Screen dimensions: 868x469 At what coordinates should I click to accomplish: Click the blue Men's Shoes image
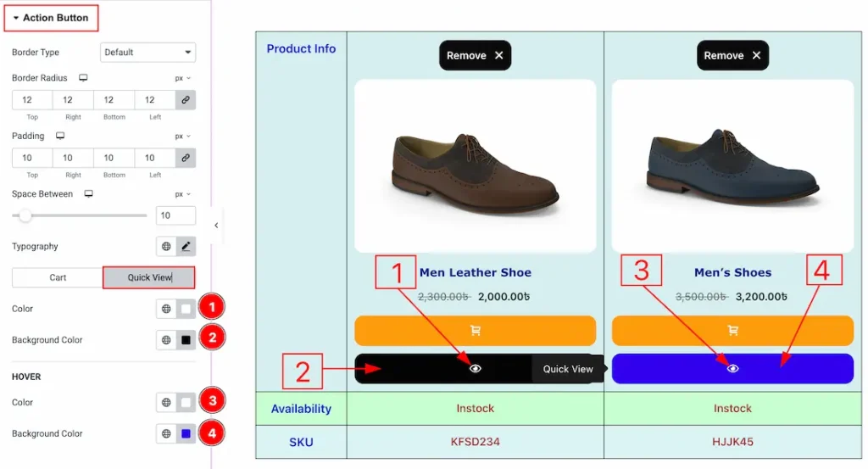[x=732, y=166]
